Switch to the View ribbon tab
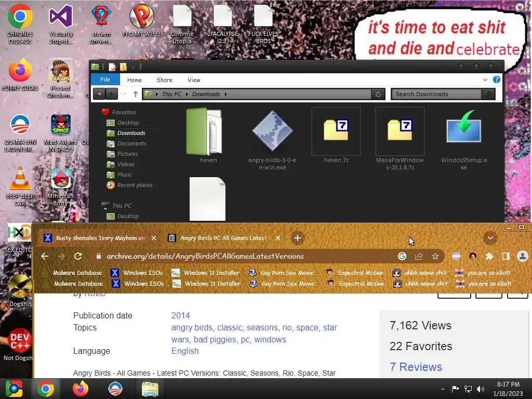The width and height of the screenshot is (532, 399). [194, 79]
